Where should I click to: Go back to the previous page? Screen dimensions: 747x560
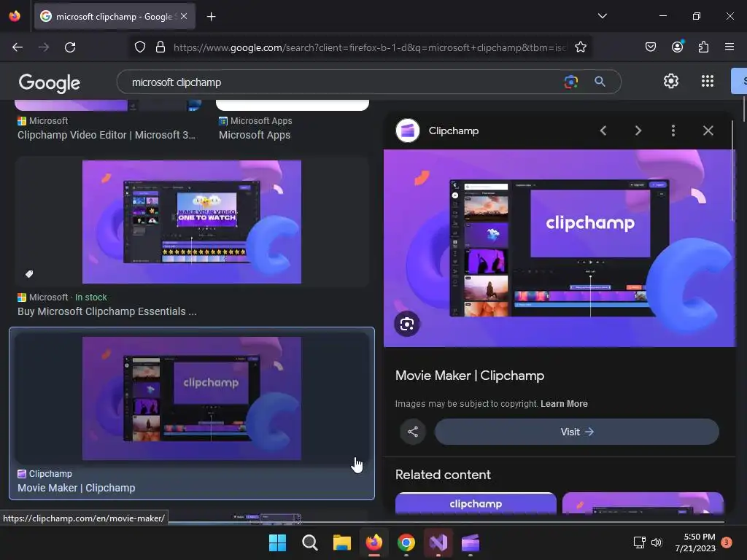[18, 47]
